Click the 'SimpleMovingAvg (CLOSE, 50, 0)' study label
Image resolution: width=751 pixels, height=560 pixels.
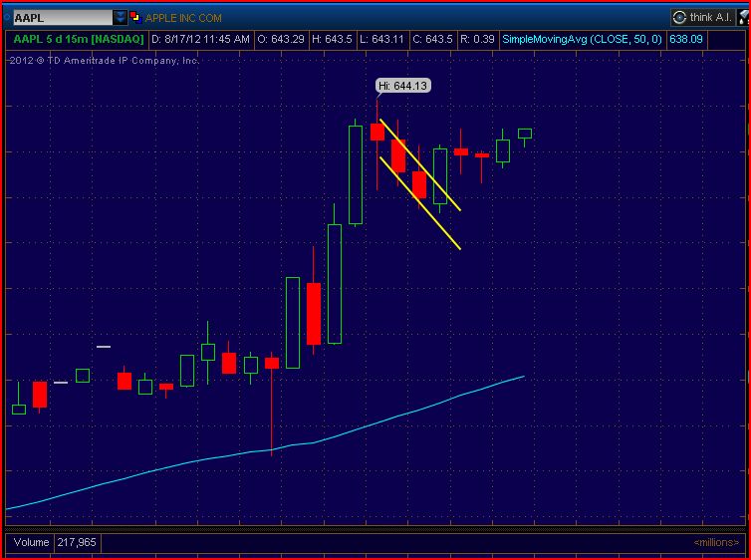(x=582, y=39)
